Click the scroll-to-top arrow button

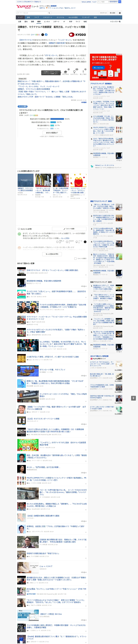tap(133, 398)
